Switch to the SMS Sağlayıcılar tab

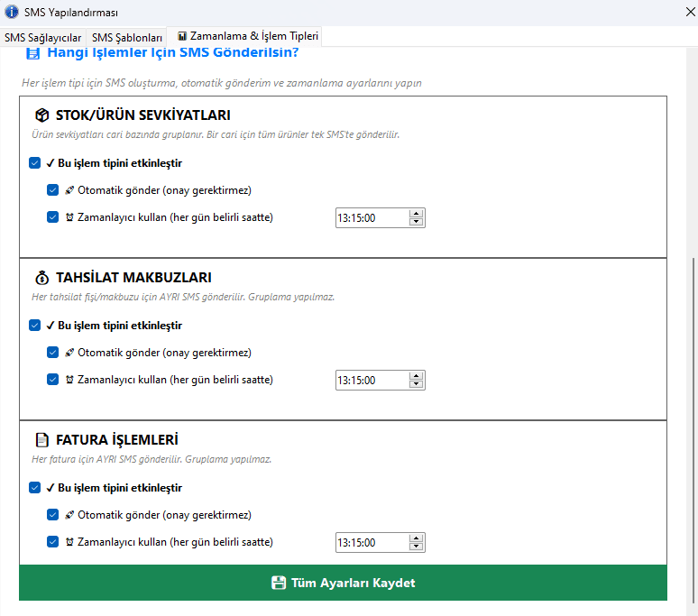tap(42, 37)
